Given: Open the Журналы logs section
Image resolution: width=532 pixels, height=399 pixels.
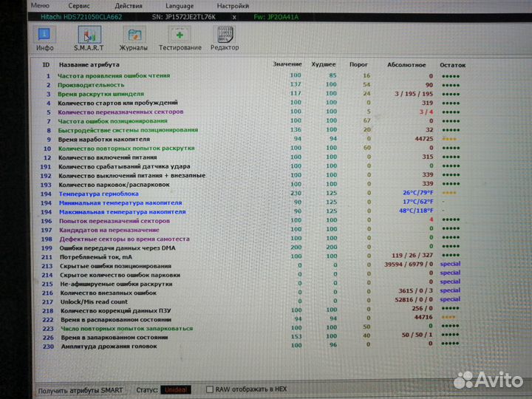Looking at the screenshot, I should click(134, 38).
